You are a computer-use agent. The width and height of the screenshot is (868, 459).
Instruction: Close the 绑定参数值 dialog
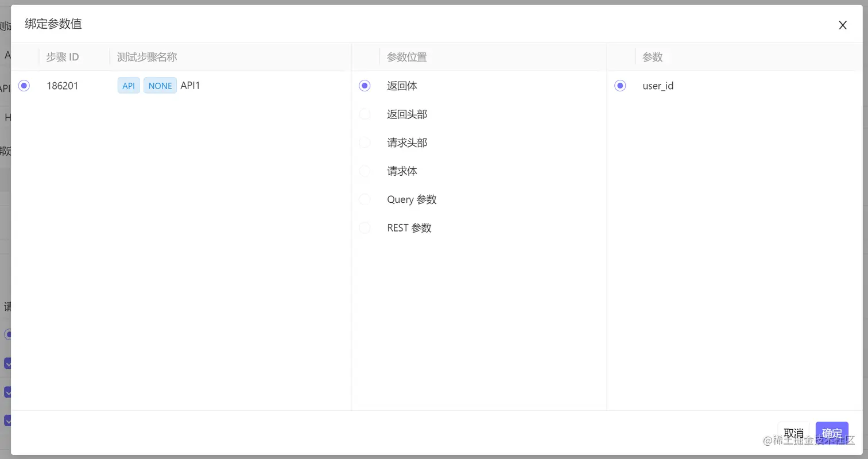[843, 25]
